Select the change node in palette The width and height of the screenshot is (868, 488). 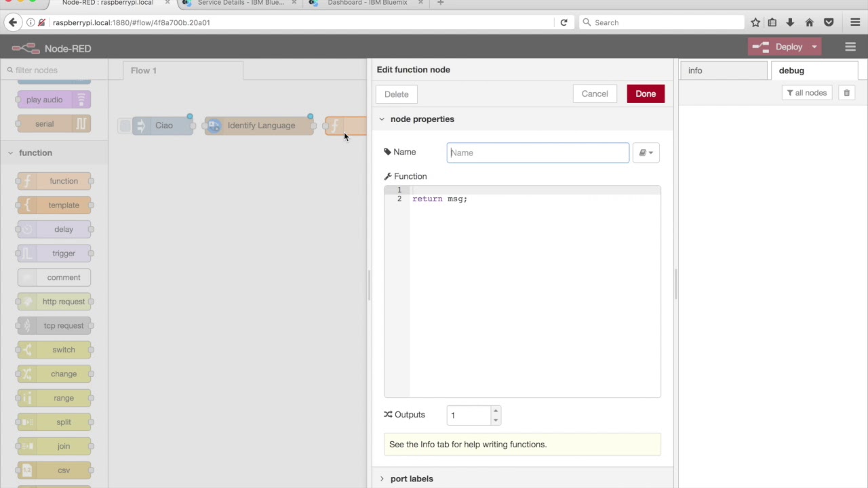tap(54, 374)
